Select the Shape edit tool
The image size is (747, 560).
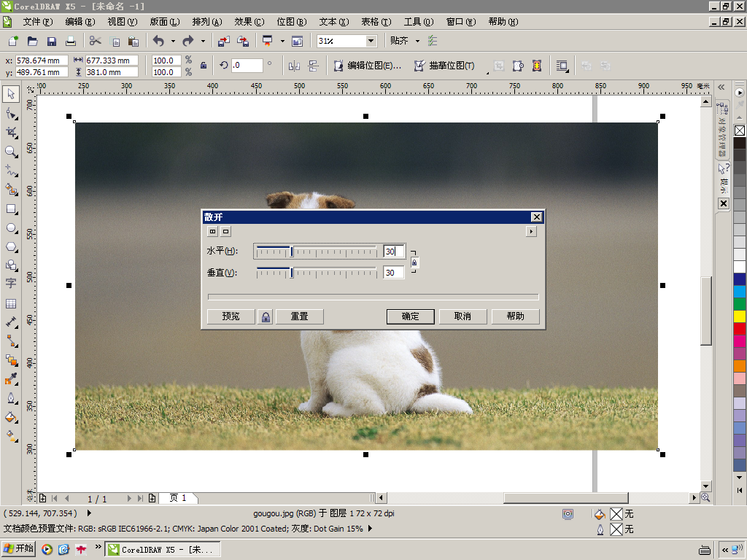click(x=12, y=113)
